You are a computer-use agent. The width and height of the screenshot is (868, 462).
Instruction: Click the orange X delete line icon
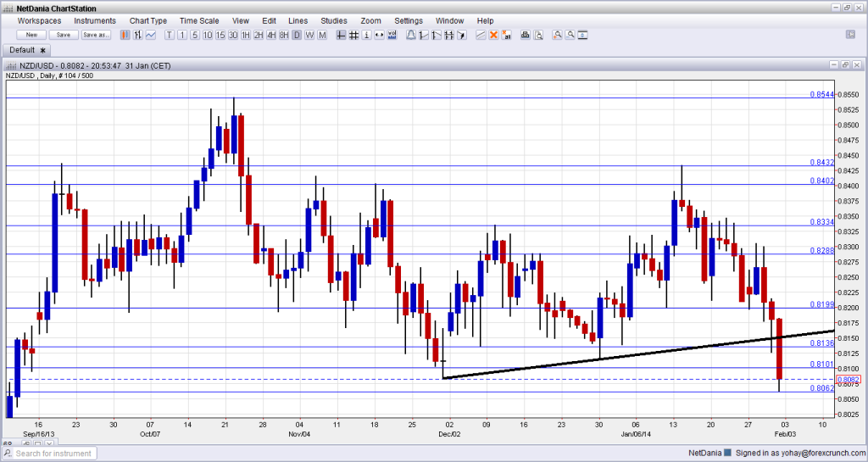[494, 35]
